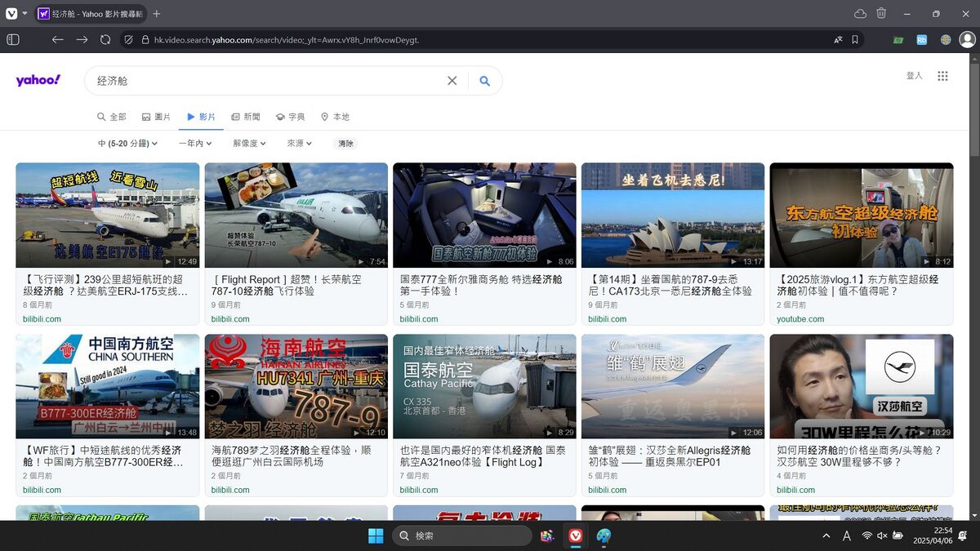Screen dimensions: 980x551
Task: Switch to the 新聞 news tab
Action: pyautogui.click(x=246, y=117)
